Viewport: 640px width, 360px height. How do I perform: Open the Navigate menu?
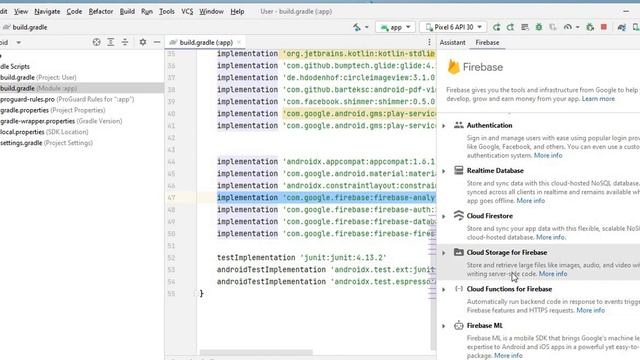(47, 11)
